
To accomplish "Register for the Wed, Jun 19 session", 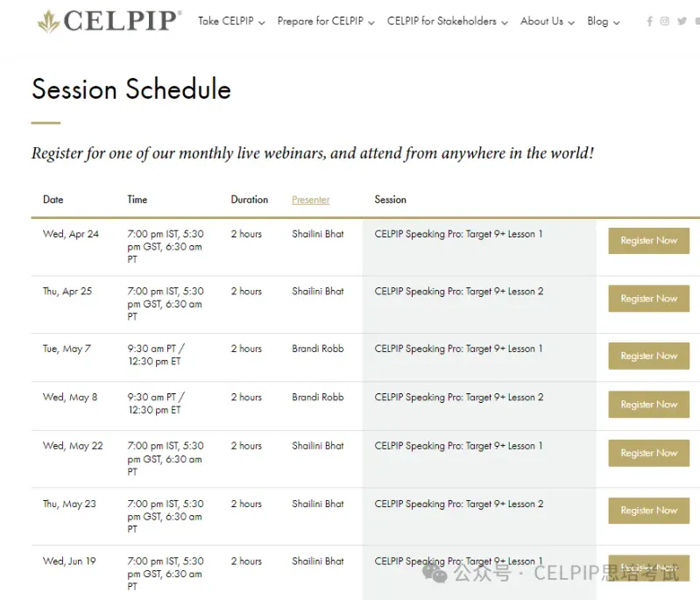I will point(648,568).
